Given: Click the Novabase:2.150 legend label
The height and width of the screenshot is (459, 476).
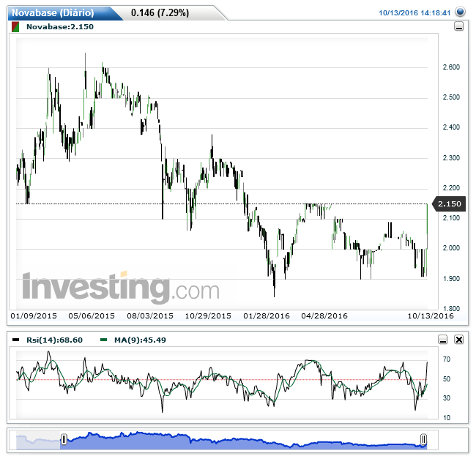Looking at the screenshot, I should [x=60, y=26].
